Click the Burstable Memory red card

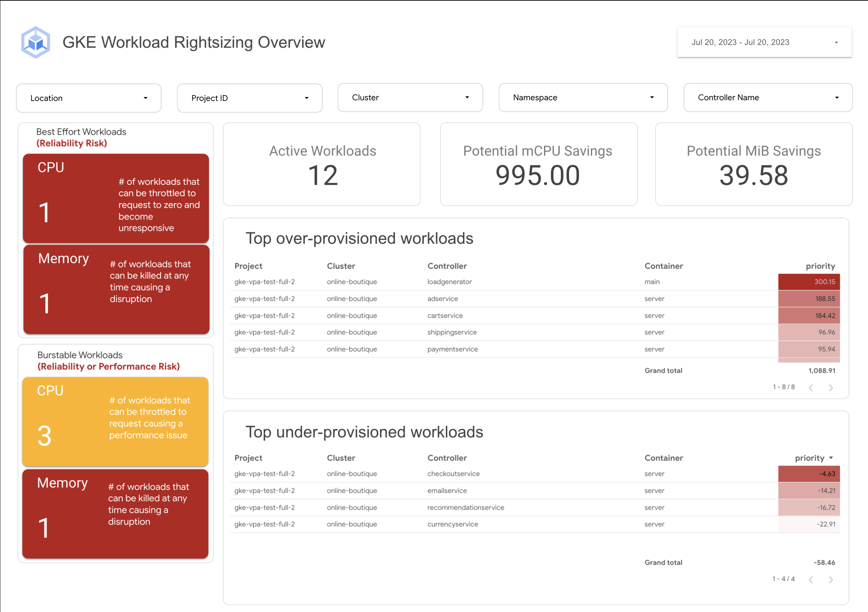(x=115, y=514)
